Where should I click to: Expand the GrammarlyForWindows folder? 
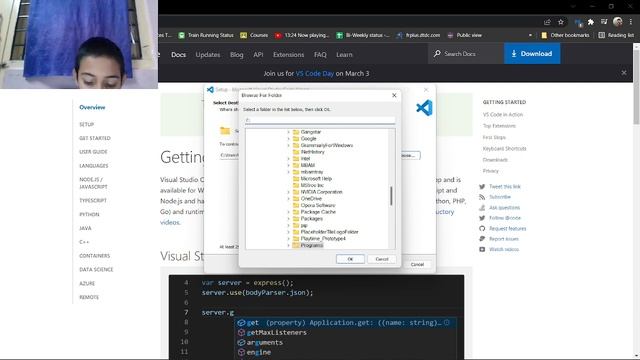pos(288,145)
